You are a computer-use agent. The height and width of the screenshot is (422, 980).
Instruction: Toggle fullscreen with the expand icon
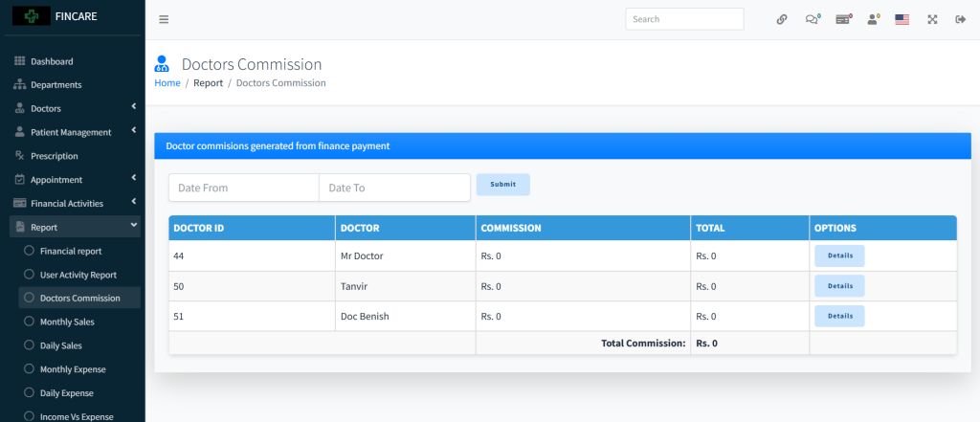coord(931,19)
